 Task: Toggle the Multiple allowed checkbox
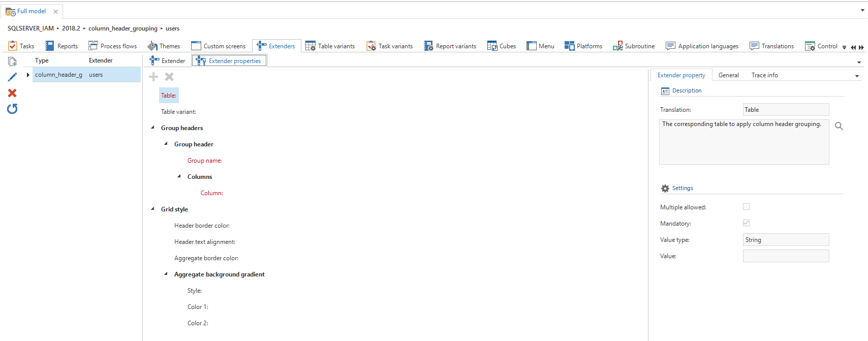click(746, 207)
